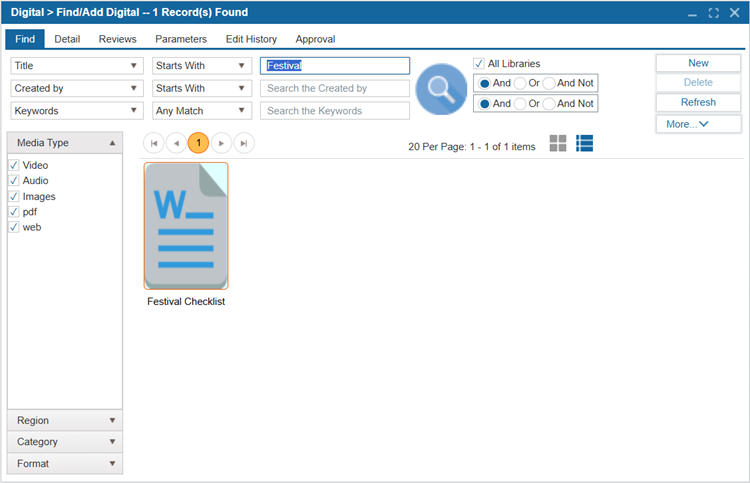Maximize the Find/Add Digital window

pyautogui.click(x=714, y=13)
